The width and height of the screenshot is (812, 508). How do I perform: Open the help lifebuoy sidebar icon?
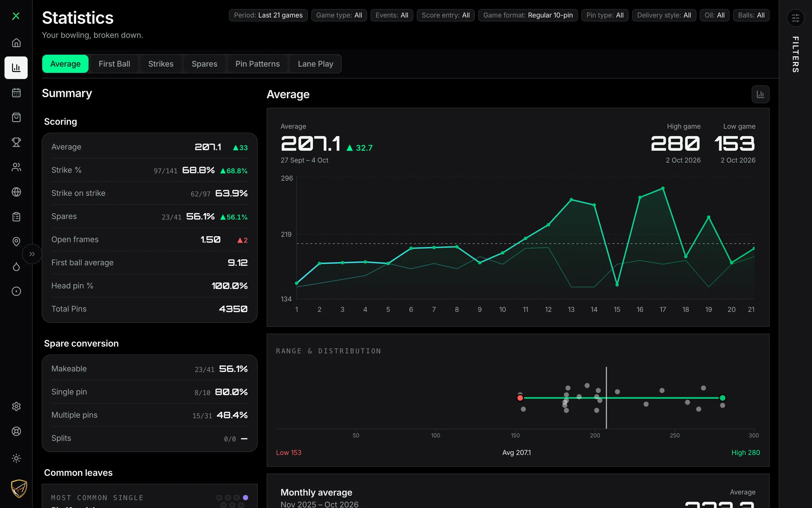pos(16,431)
